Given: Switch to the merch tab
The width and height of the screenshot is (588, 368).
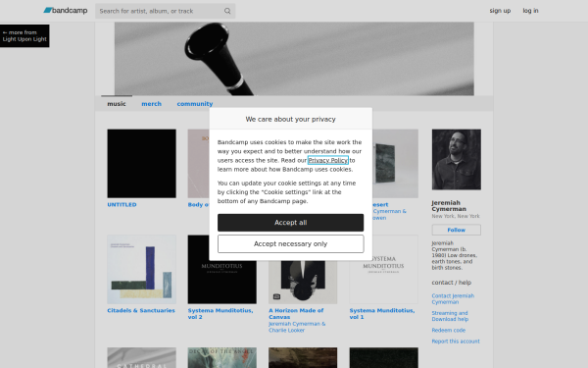Looking at the screenshot, I should click(x=152, y=104).
